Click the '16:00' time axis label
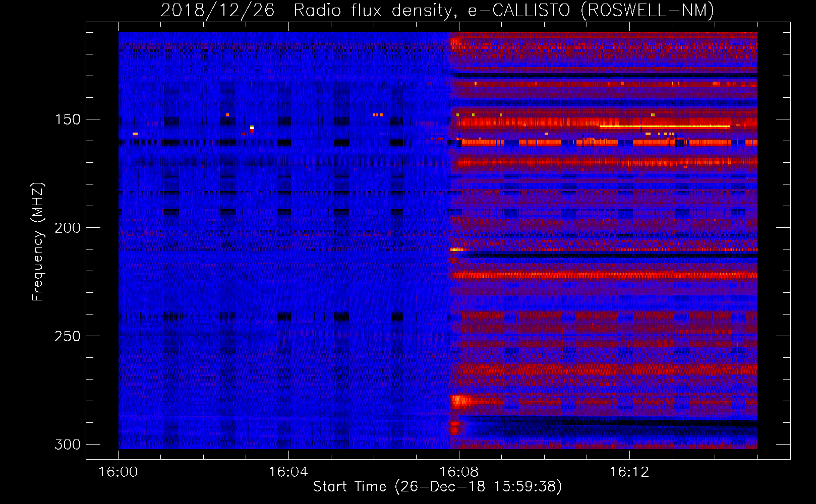The height and width of the screenshot is (504, 816). click(x=118, y=472)
